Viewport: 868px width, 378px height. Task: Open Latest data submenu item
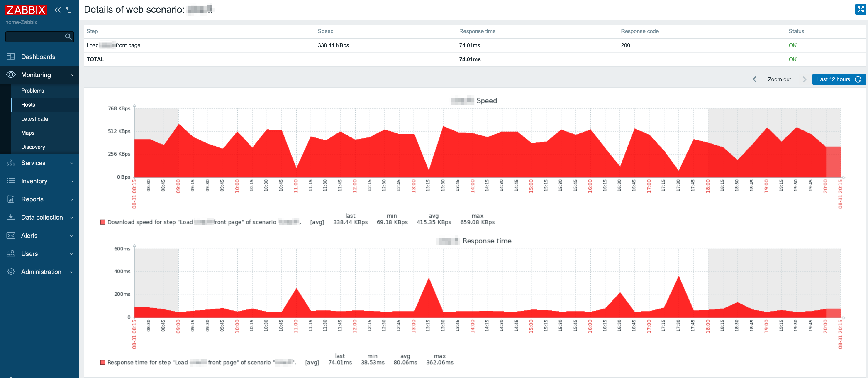34,119
